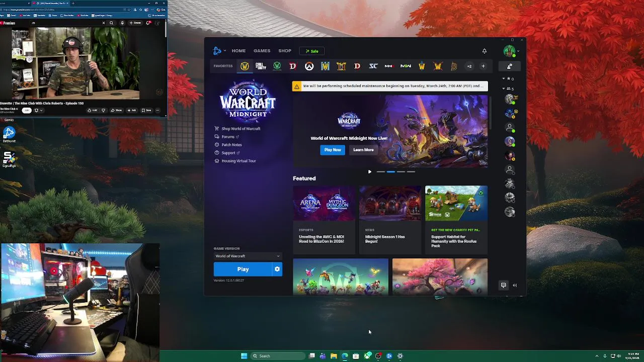Click the blue Play button
The width and height of the screenshot is (644, 362).
pos(243,269)
